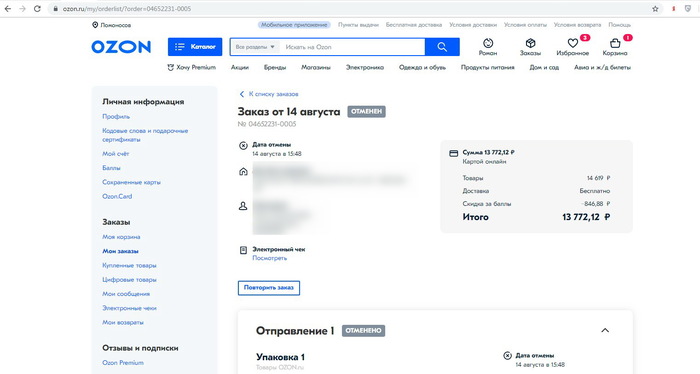Screen dimensions: 700x374
Task: Open Цифровые товары sidebar link
Action: coord(129,280)
